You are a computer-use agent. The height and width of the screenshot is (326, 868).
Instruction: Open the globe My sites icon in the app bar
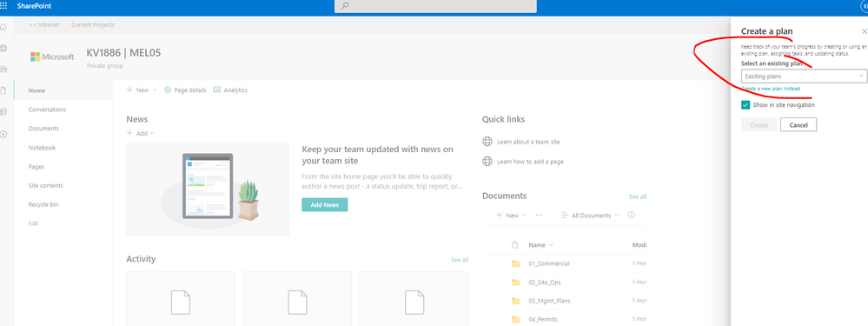[3, 48]
